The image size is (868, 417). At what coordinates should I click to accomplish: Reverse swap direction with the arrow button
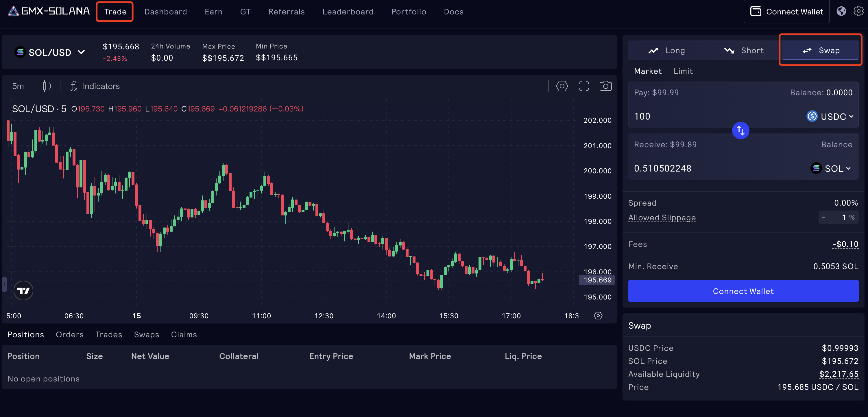(x=740, y=130)
